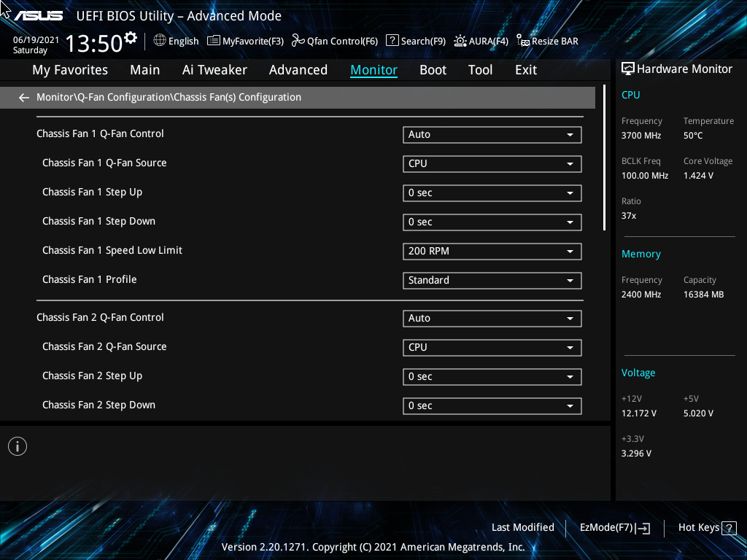747x560 pixels.
Task: Open Chassis Fan 1 Speed Low Limit dropdown
Action: pyautogui.click(x=492, y=251)
